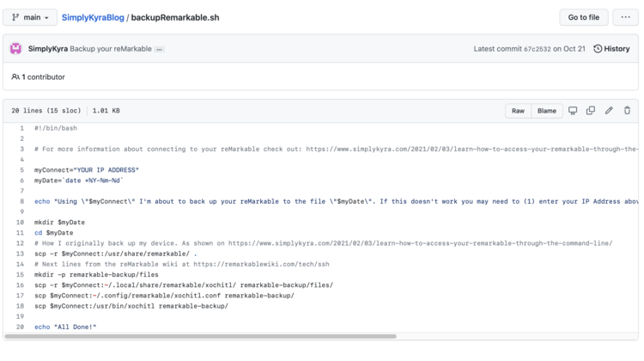Select line number 5
644x361 pixels.
[21, 170]
